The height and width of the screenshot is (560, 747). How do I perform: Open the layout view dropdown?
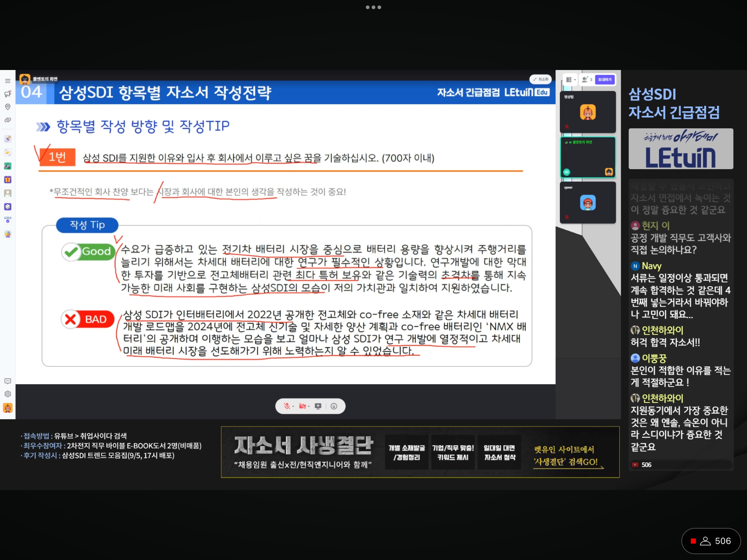571,79
